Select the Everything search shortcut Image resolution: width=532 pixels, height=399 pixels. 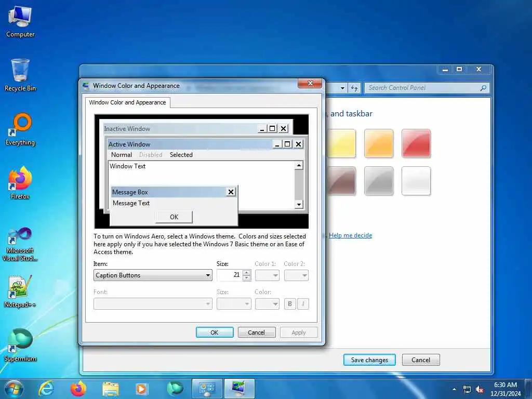[20, 129]
